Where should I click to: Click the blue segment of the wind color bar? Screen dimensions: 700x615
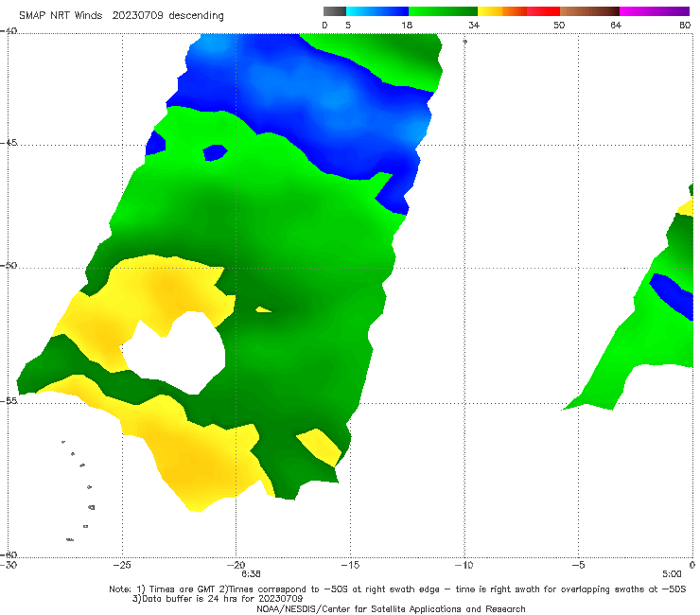tap(377, 11)
